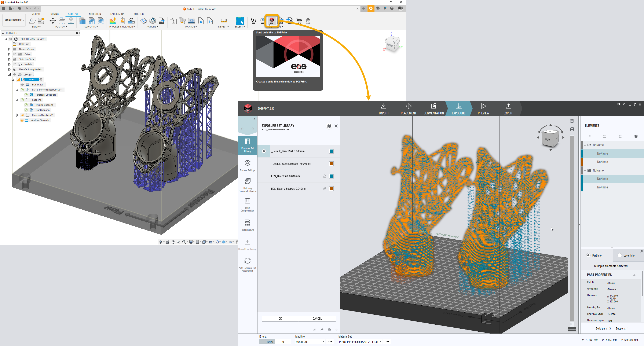Image resolution: width=644 pixels, height=346 pixels.
Task: Switch to the PREVIEW tab in EOSPRINT
Action: (x=483, y=109)
